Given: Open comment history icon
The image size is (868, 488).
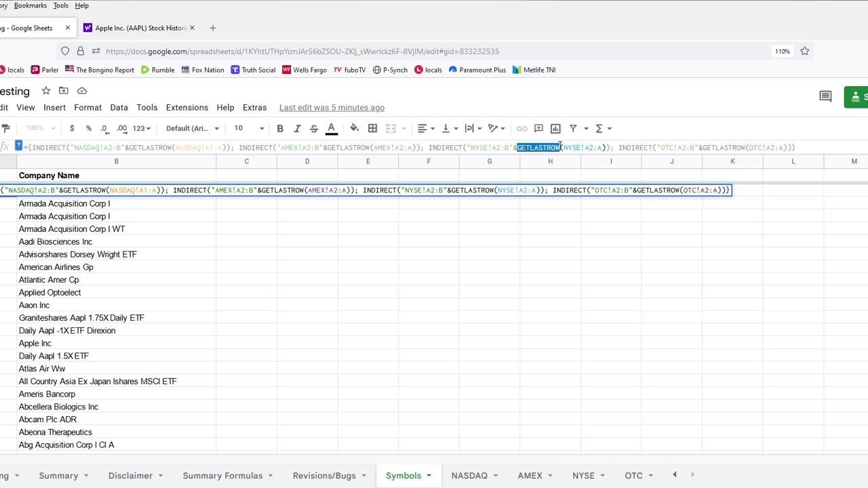Looking at the screenshot, I should click(825, 97).
